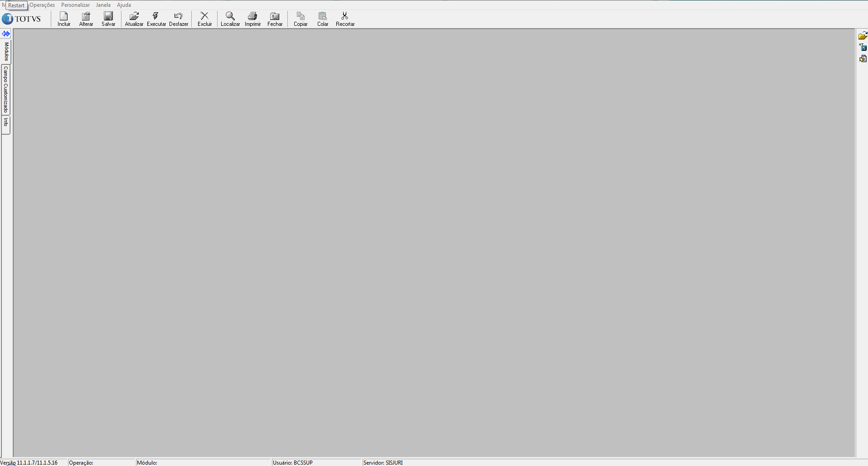Click the open folder icon on right panel

(863, 36)
